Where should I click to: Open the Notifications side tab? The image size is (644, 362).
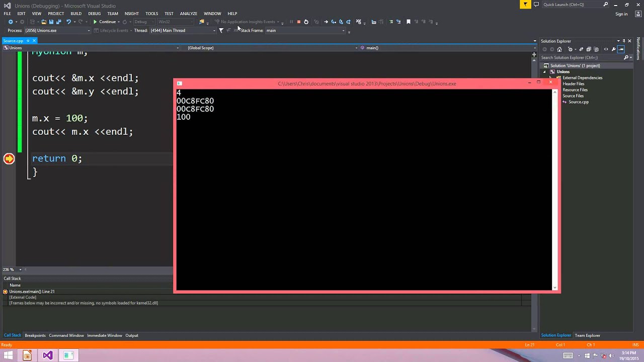click(638, 49)
